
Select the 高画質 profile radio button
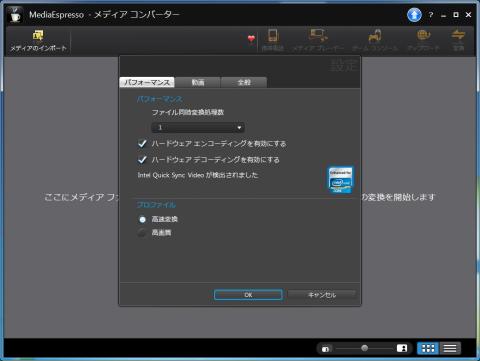tap(142, 233)
